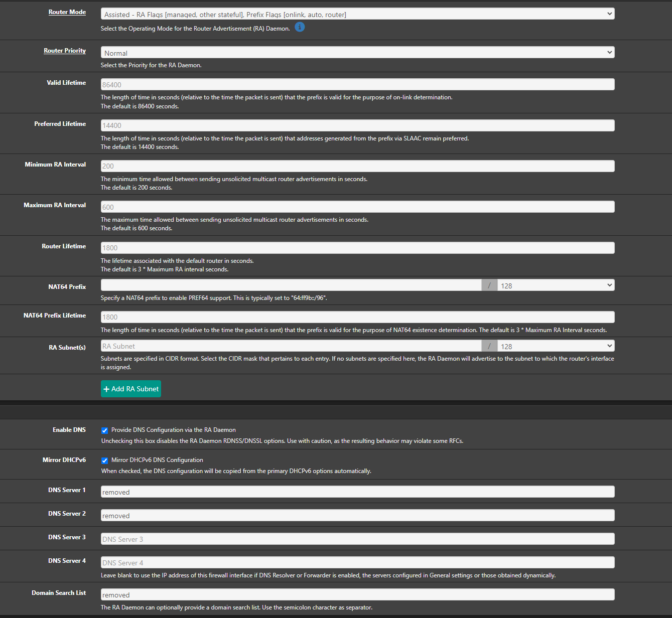
Task: Open the Router Mode dropdown
Action: pos(357,14)
